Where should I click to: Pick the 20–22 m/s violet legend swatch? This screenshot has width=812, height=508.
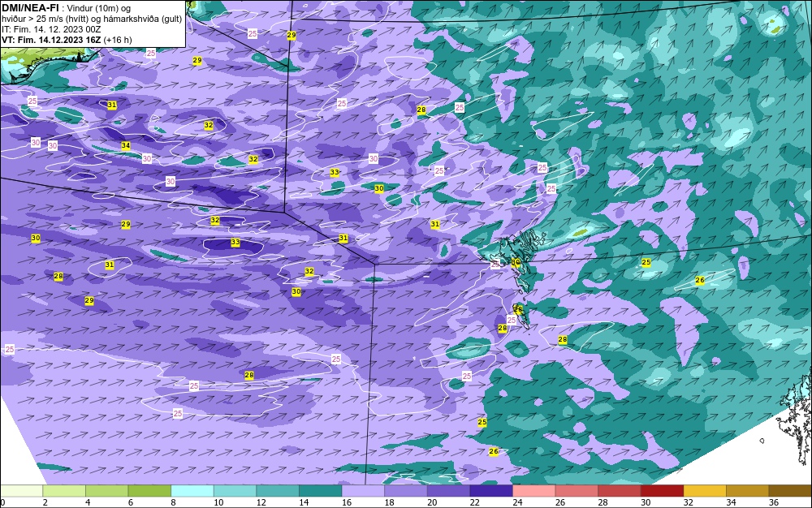click(448, 491)
